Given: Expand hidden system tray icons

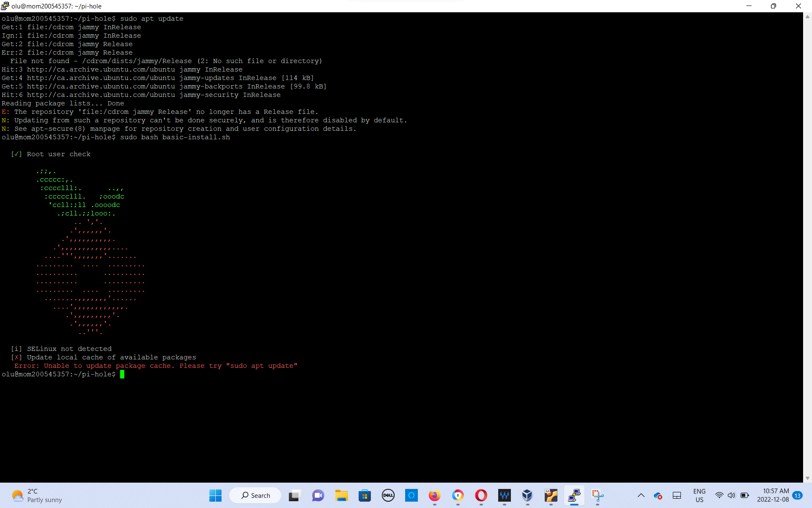Looking at the screenshot, I should click(x=641, y=496).
